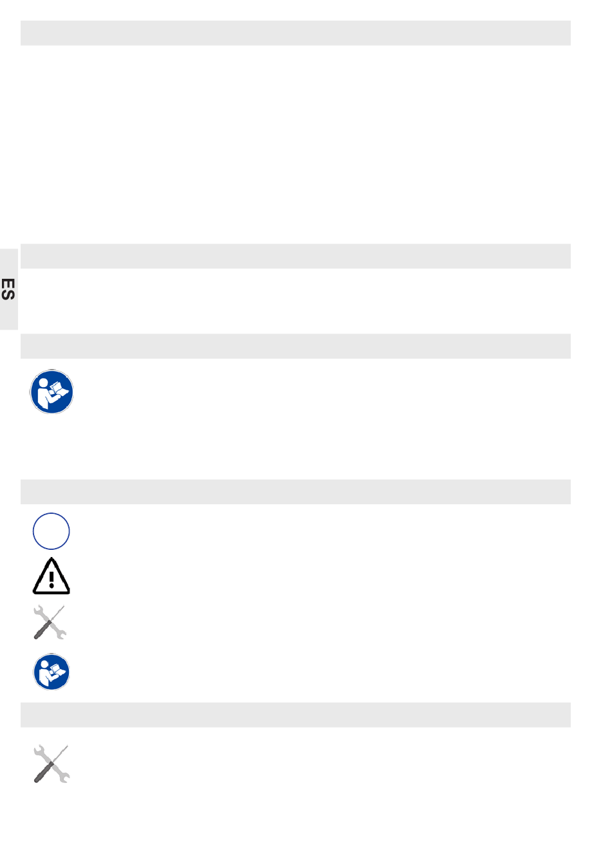Click the person figure in the small manual icon
612x868 pixels.
(x=44, y=672)
